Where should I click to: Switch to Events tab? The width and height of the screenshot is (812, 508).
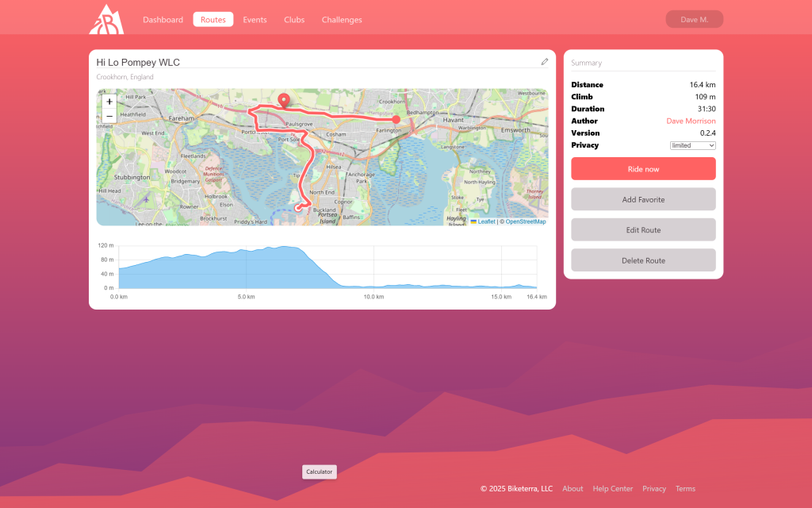255,20
